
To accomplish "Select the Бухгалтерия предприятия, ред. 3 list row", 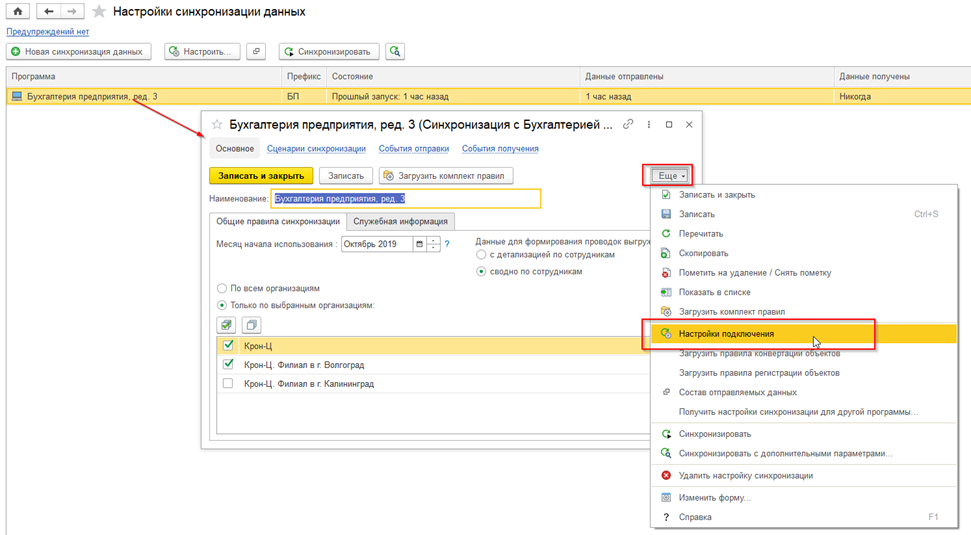I will coord(489,97).
